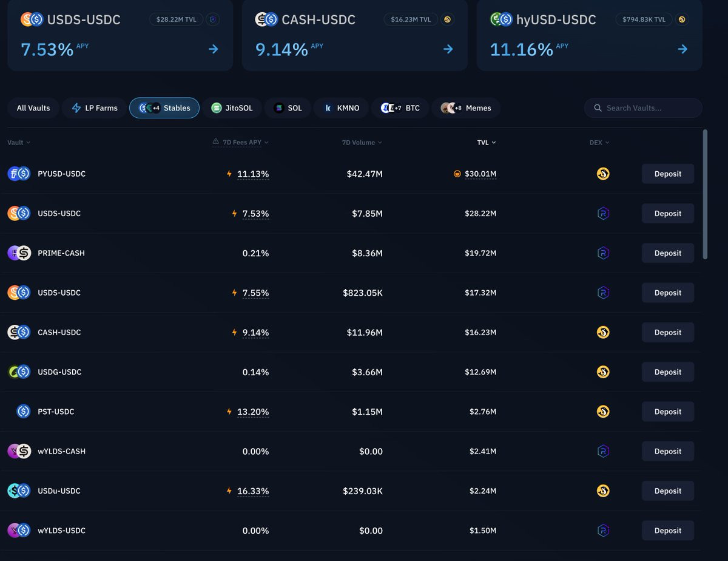
Task: Click $794.83K TVL badge on featured card
Action: [x=644, y=19]
